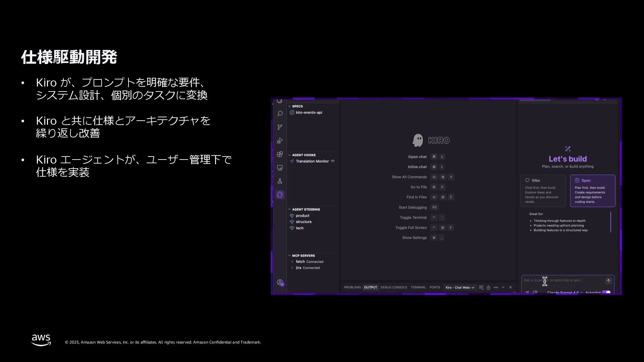Expand the fetch MCP server entry
Viewport: 644px width, 362px height.
click(x=292, y=262)
